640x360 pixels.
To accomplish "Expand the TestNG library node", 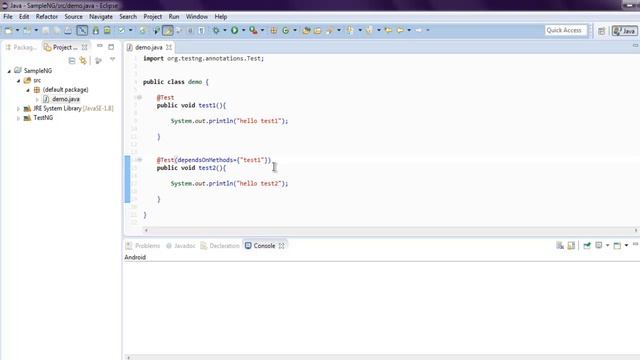I will 18,118.
